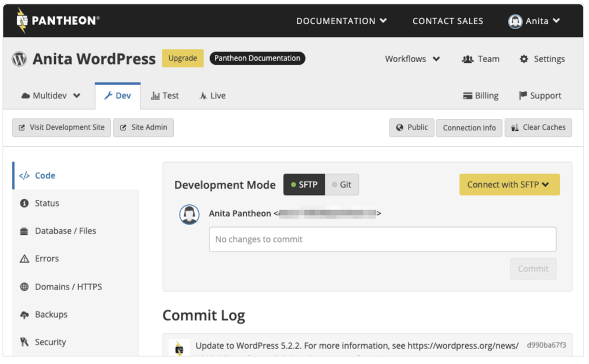Expand the Multidev environment dropdown
Screen dimensions: 589x364
(50, 96)
